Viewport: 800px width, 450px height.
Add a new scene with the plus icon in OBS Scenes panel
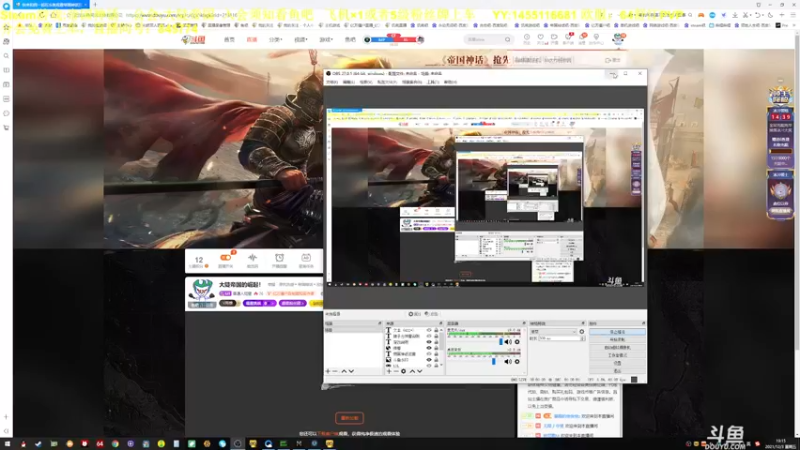[x=328, y=371]
